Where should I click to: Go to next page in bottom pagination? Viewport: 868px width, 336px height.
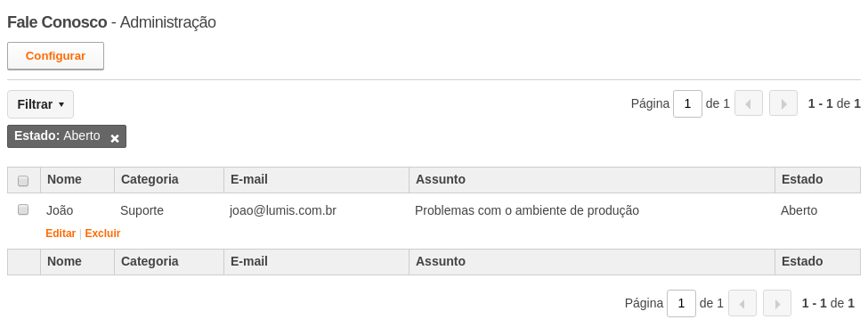(777, 303)
